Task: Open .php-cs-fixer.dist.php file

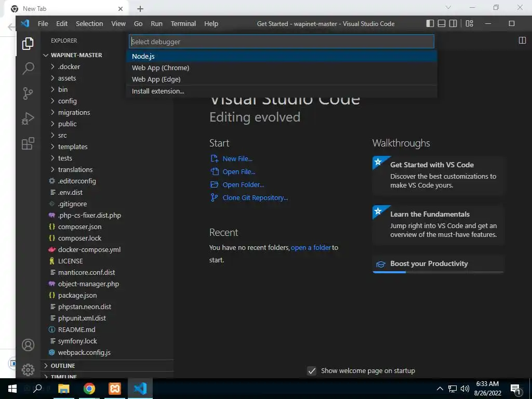Action: [x=89, y=215]
